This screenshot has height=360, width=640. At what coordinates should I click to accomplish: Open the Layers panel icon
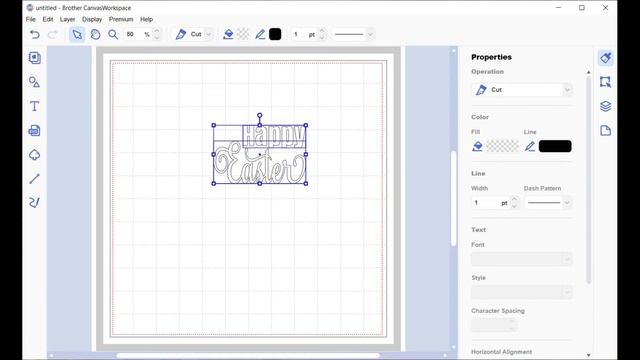606,106
